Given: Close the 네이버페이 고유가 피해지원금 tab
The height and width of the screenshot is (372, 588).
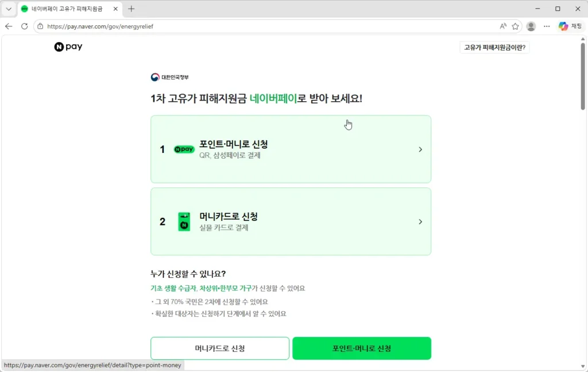Looking at the screenshot, I should (x=115, y=9).
